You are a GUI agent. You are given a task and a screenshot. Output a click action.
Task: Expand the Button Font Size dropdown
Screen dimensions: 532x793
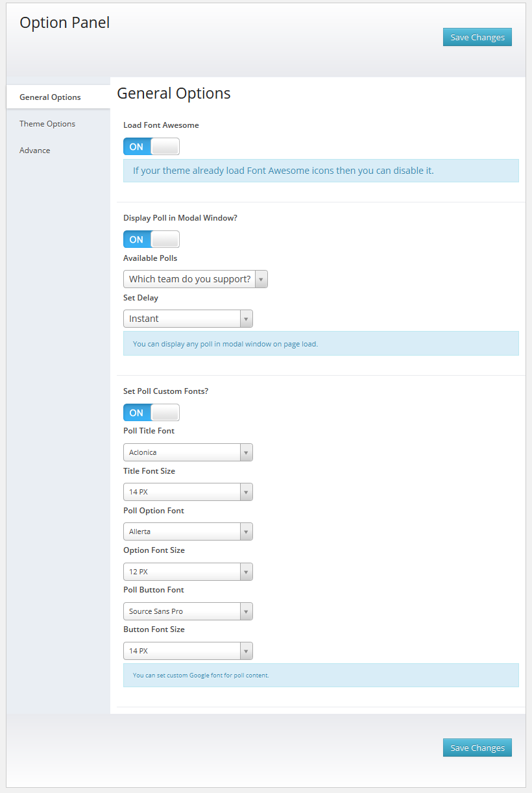187,651
